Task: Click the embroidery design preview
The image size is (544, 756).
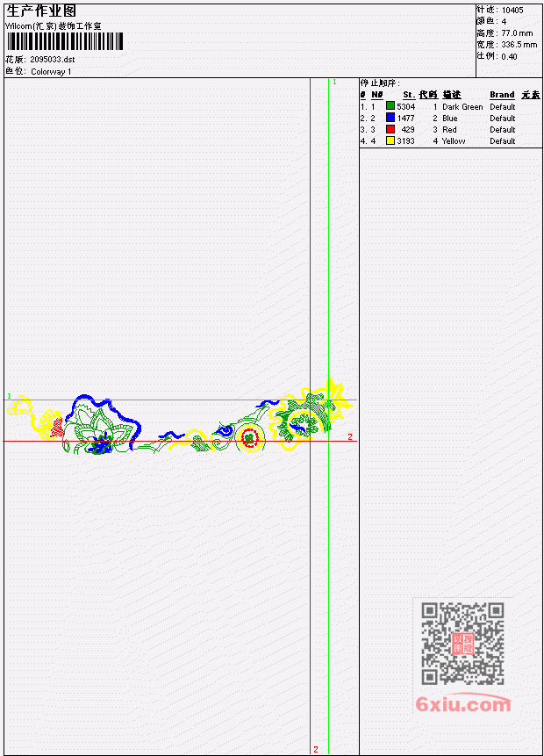Action: (x=180, y=416)
